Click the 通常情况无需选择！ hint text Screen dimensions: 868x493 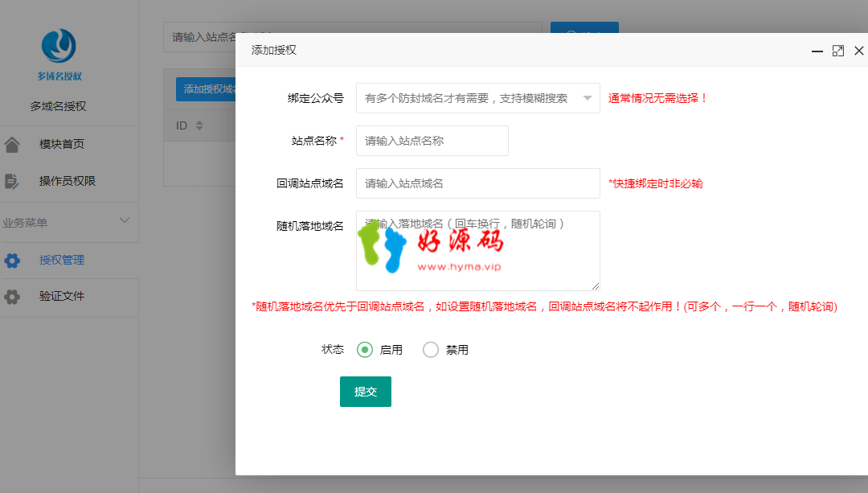658,98
